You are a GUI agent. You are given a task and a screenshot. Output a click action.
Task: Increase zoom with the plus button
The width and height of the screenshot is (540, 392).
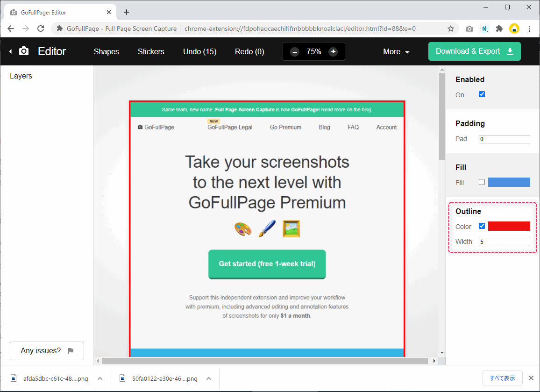(333, 52)
